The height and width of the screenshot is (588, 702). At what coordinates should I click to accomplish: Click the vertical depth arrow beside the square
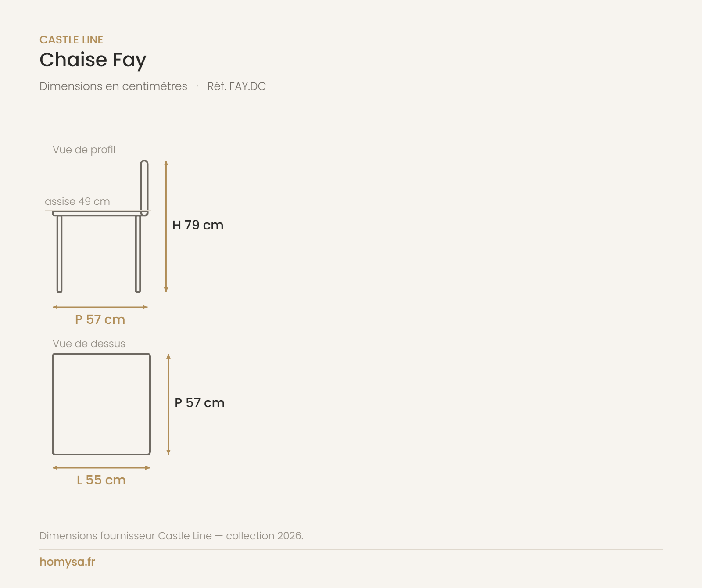click(168, 404)
